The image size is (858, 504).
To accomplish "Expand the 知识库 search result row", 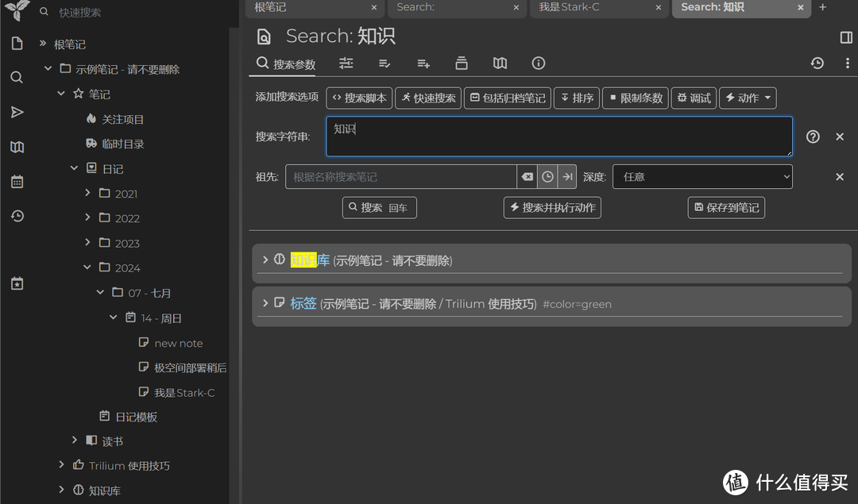I will [x=265, y=260].
